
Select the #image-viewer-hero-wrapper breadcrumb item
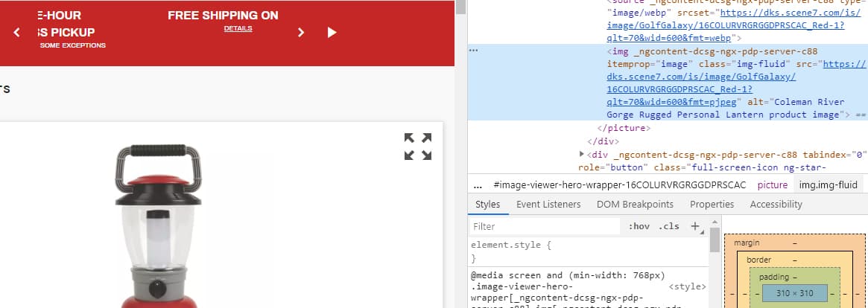(619, 185)
